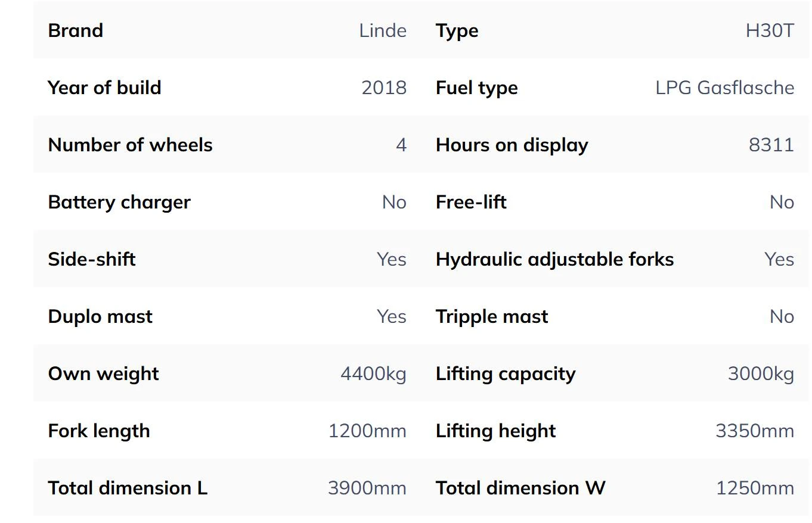Select the Side-shift label
812x523 pixels.
(92, 259)
